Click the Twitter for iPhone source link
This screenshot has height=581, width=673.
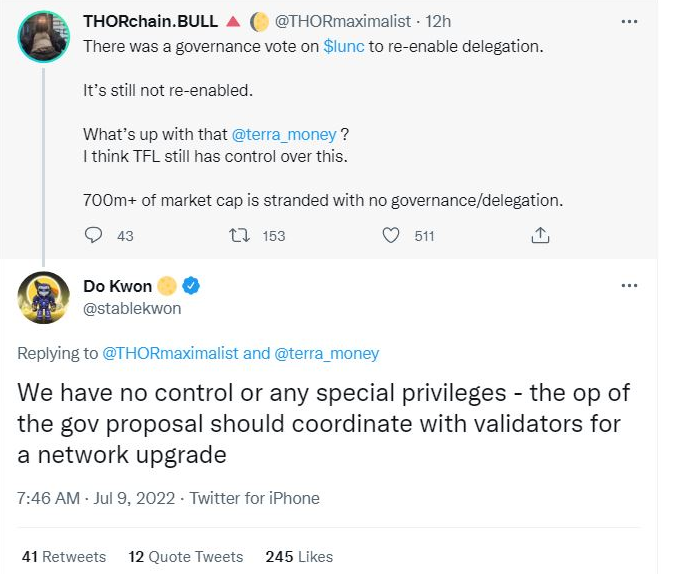tap(254, 497)
